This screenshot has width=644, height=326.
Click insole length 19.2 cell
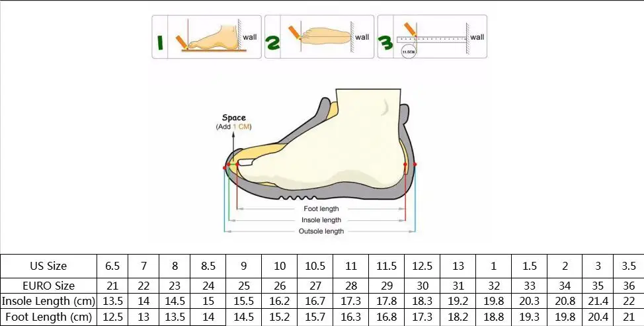pyautogui.click(x=458, y=302)
